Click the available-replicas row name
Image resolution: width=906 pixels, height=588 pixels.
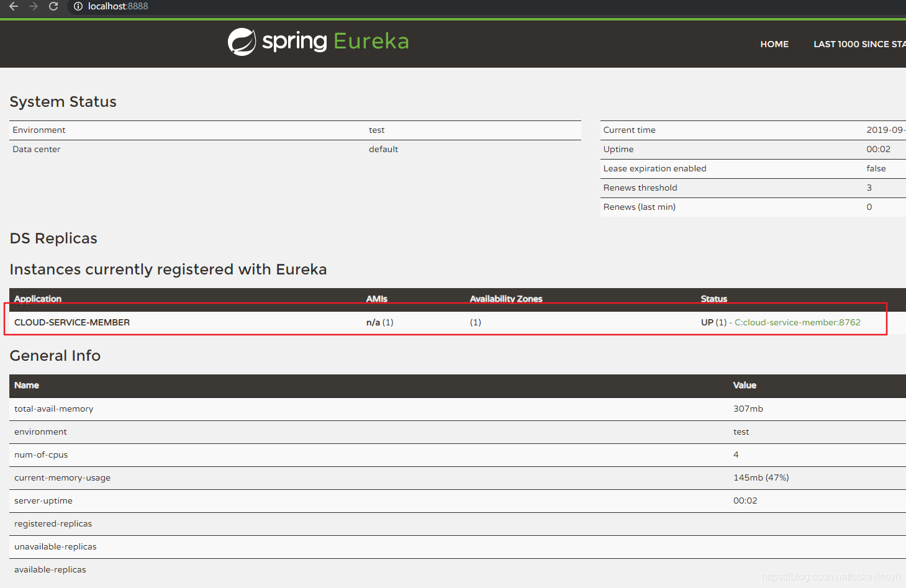pyautogui.click(x=50, y=569)
